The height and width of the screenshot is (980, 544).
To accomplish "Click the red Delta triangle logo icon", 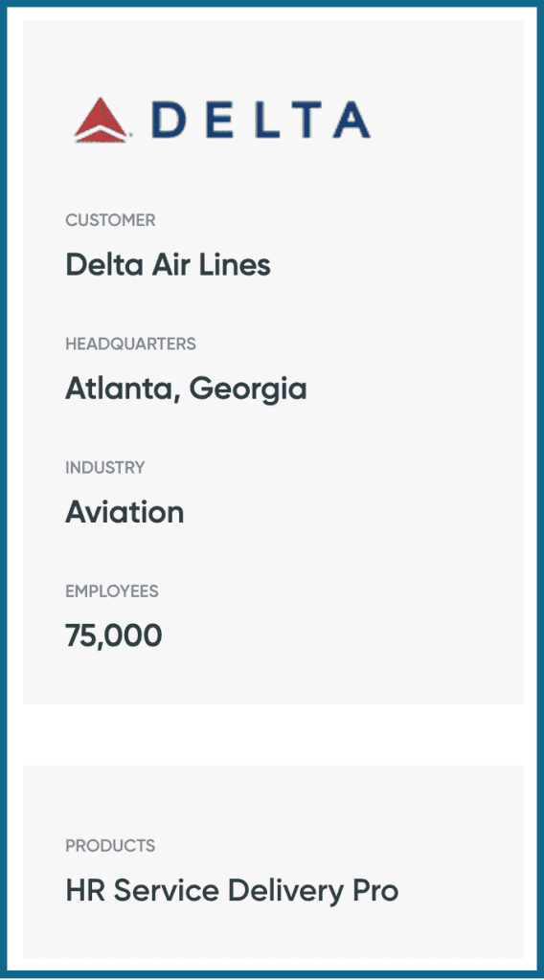I will (x=102, y=120).
